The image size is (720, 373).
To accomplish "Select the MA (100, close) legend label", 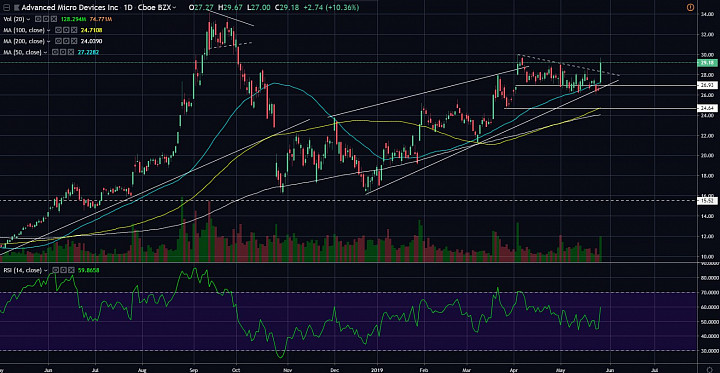I will (x=24, y=30).
